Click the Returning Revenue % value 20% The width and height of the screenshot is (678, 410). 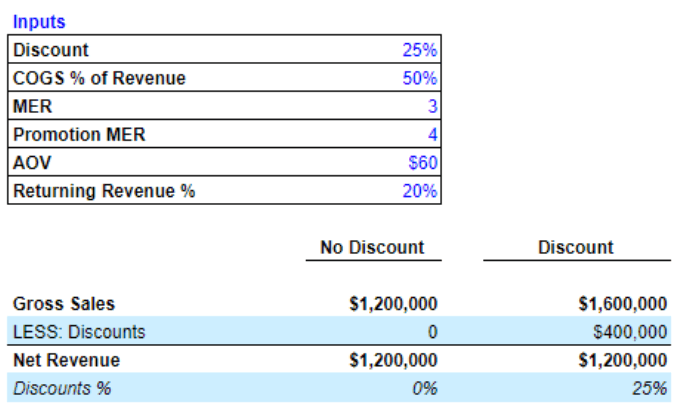click(x=419, y=192)
